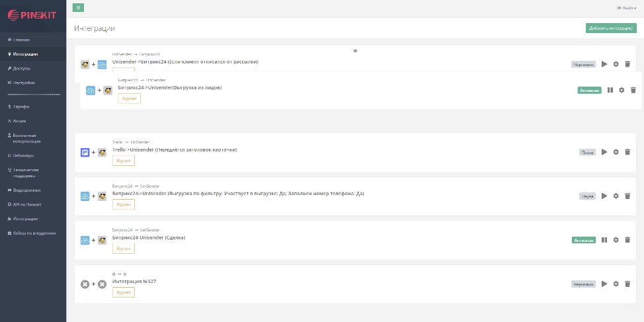Click the Trello icon in the third integration
The image size is (644, 322).
click(85, 153)
